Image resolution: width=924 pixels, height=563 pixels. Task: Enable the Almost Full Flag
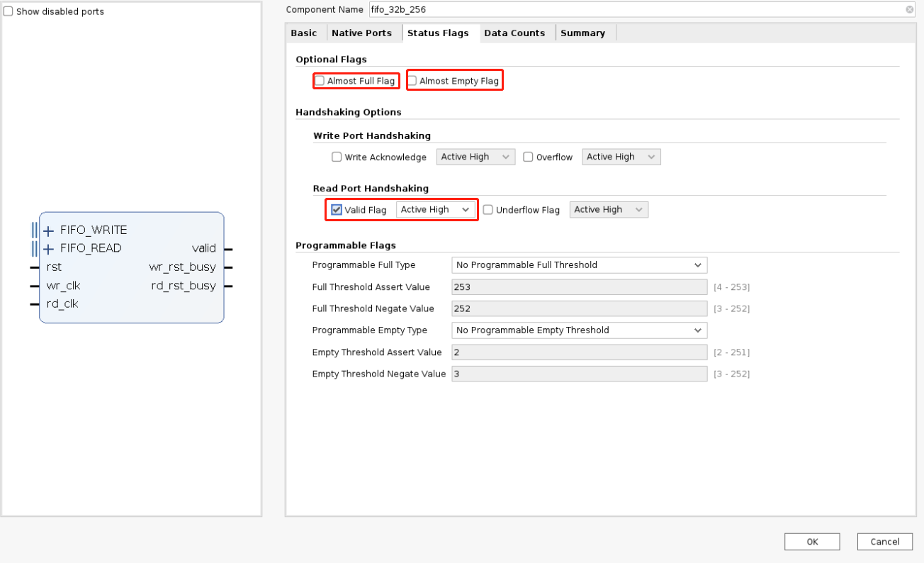320,80
